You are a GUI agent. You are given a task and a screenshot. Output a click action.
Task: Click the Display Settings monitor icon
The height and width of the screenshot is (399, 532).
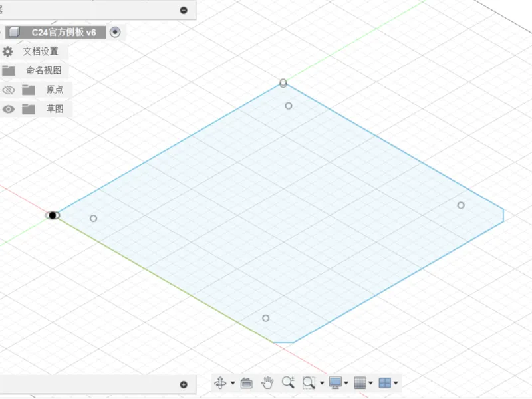[x=336, y=383]
